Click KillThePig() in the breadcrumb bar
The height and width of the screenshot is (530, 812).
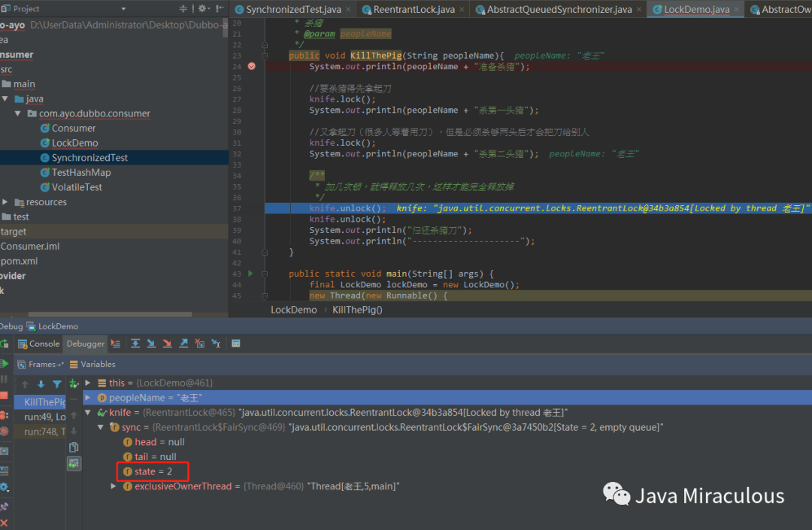click(x=357, y=310)
